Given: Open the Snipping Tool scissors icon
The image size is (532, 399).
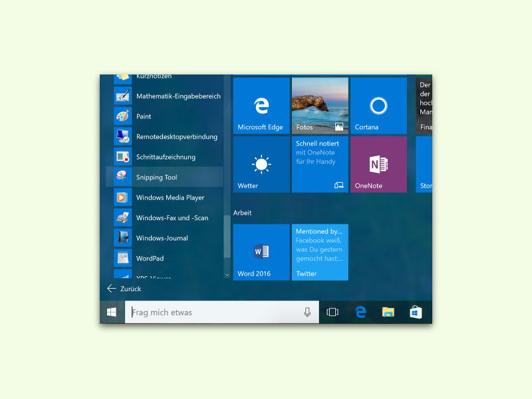Looking at the screenshot, I should tap(122, 177).
